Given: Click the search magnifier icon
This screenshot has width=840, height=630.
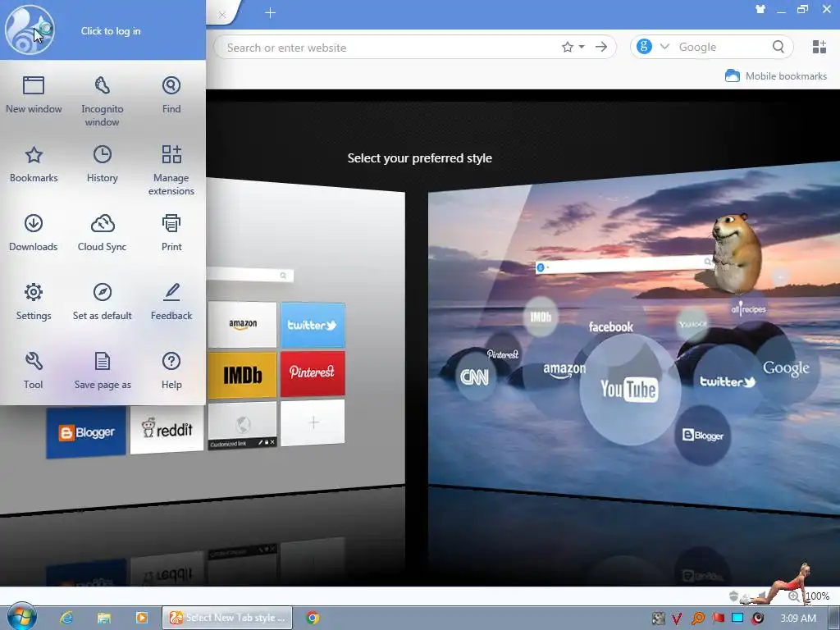Looking at the screenshot, I should [778, 47].
